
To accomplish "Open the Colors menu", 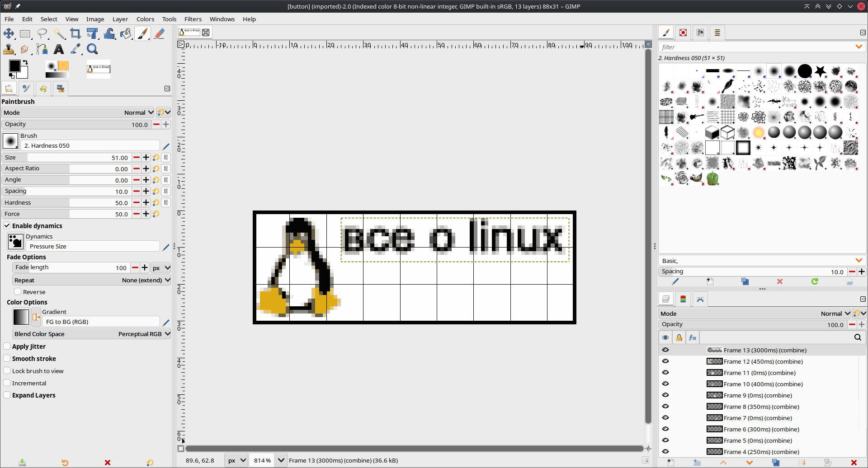I will click(x=145, y=19).
